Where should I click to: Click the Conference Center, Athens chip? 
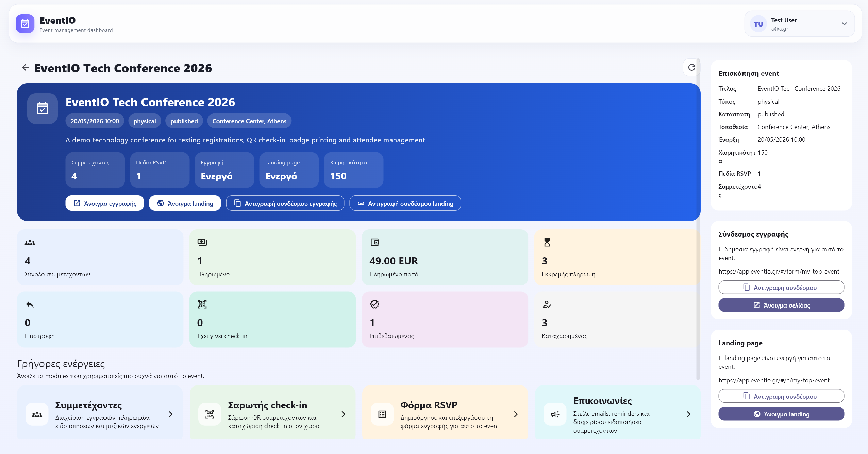click(249, 121)
